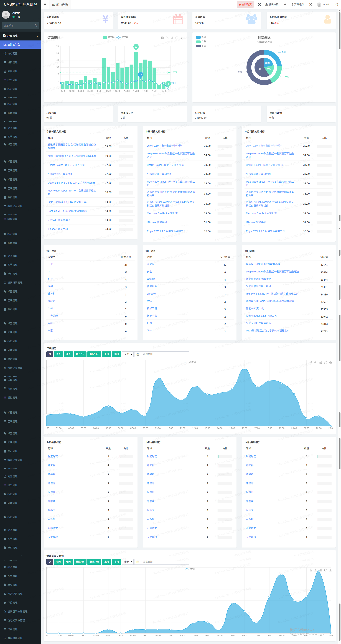Toggle 交易额 series in 订单趋势 chart

click(190, 362)
